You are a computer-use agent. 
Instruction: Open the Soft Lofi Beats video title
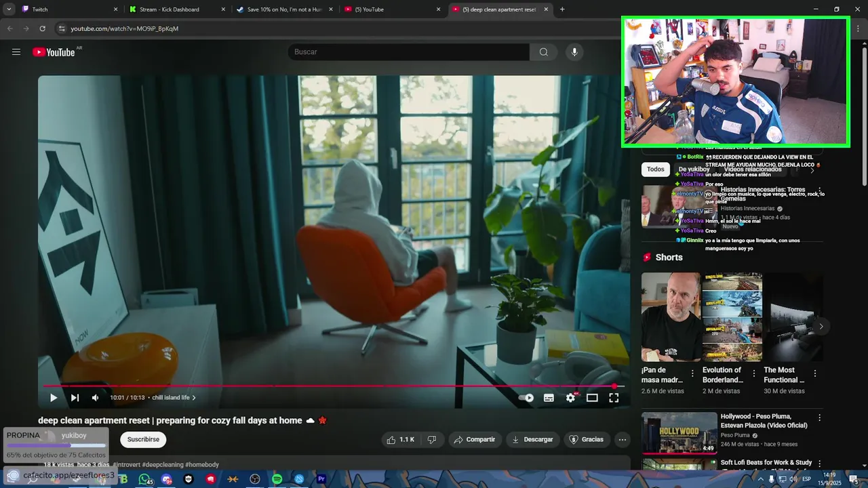(x=766, y=463)
